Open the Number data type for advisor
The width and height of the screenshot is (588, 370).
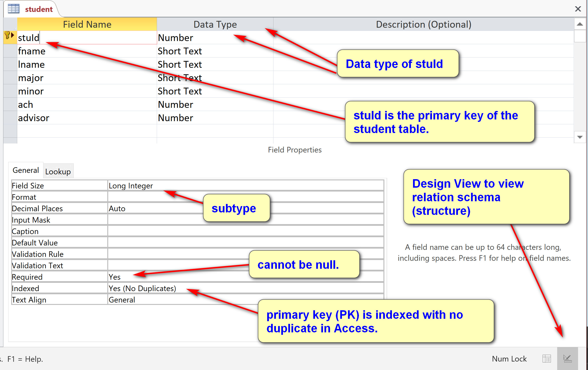point(215,118)
